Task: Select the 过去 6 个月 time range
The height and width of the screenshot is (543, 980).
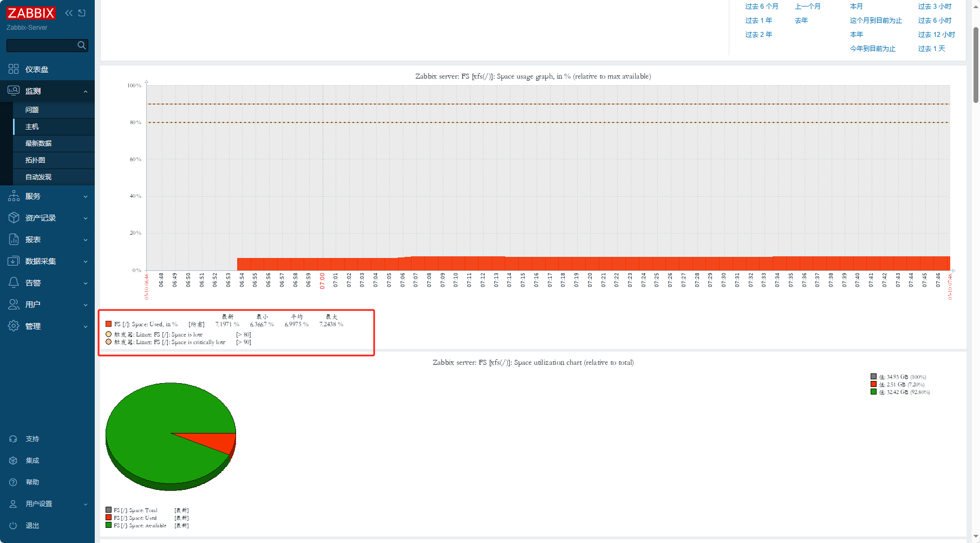Action: [x=761, y=7]
